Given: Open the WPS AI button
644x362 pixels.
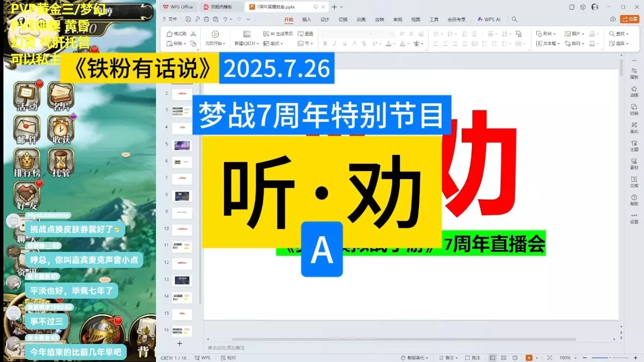Looking at the screenshot, I should (489, 20).
